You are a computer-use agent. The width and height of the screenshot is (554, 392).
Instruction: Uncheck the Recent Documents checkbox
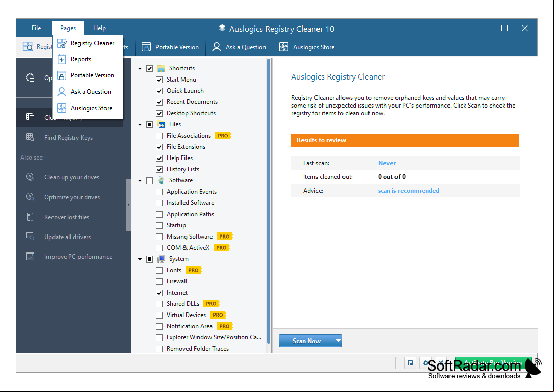160,102
